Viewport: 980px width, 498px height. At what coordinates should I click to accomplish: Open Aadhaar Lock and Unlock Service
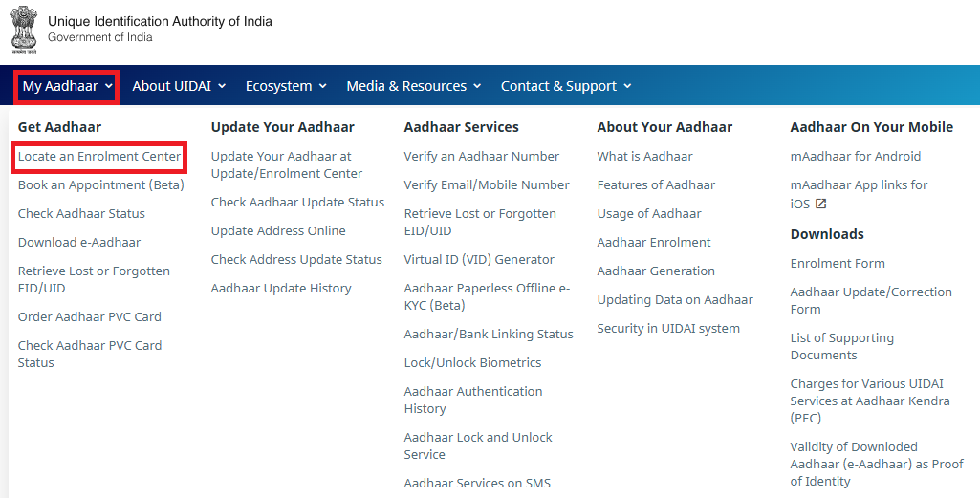click(x=478, y=445)
